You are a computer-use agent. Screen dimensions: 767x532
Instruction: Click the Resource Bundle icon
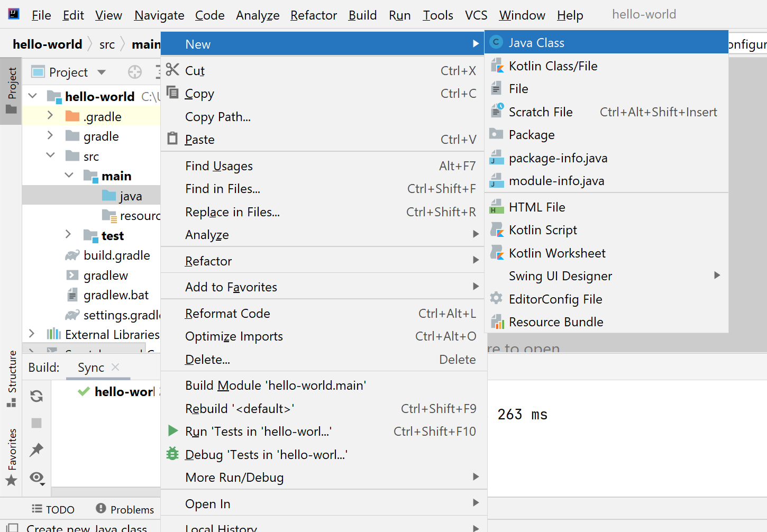click(x=496, y=322)
